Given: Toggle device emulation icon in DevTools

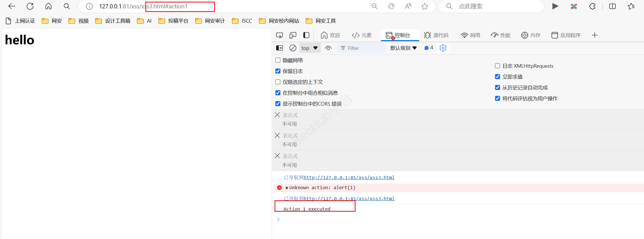Looking at the screenshot, I should click(293, 35).
